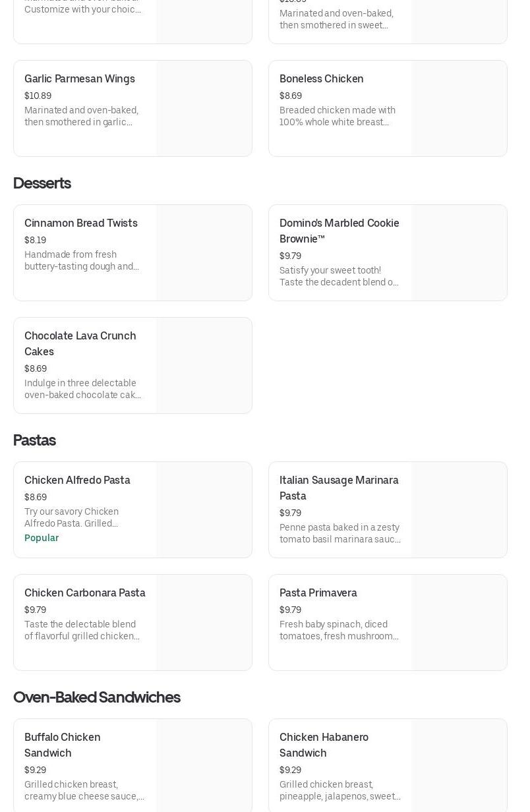
Task: Open Cinnamon Bread Twists dessert
Action: (x=132, y=253)
